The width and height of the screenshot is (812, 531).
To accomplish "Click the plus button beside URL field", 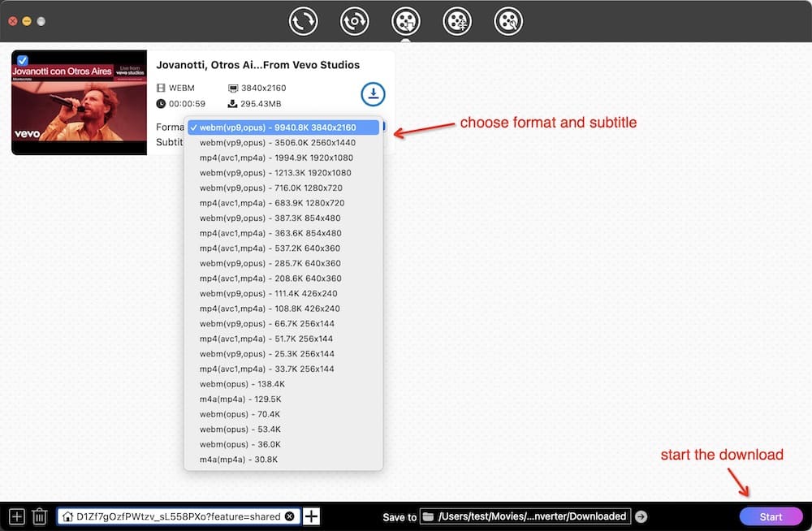I will [311, 516].
